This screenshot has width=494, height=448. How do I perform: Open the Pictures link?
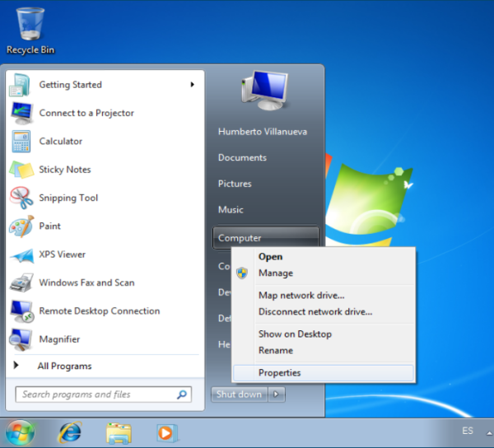235,184
